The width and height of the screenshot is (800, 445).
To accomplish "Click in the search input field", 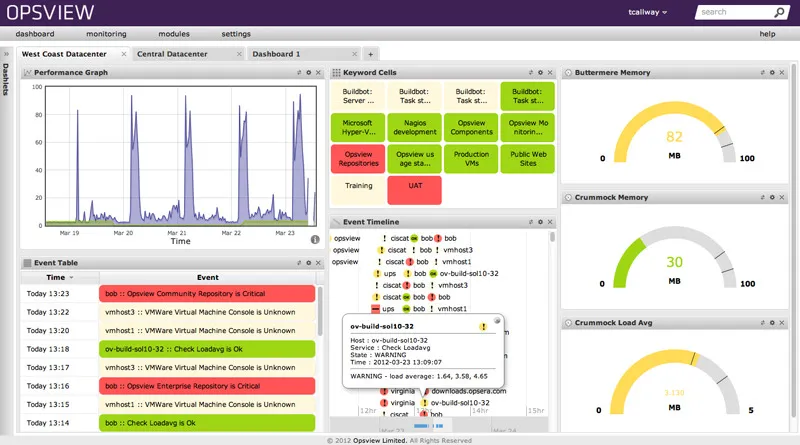I will (733, 13).
